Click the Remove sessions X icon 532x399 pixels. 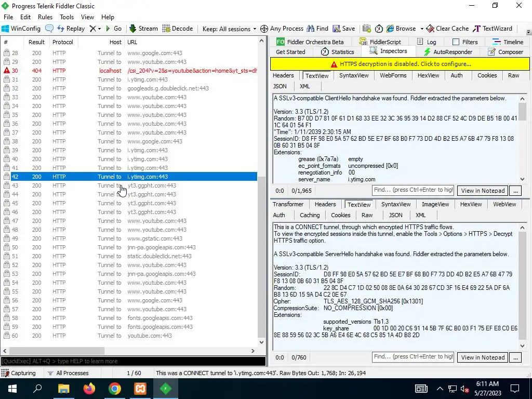click(92, 29)
